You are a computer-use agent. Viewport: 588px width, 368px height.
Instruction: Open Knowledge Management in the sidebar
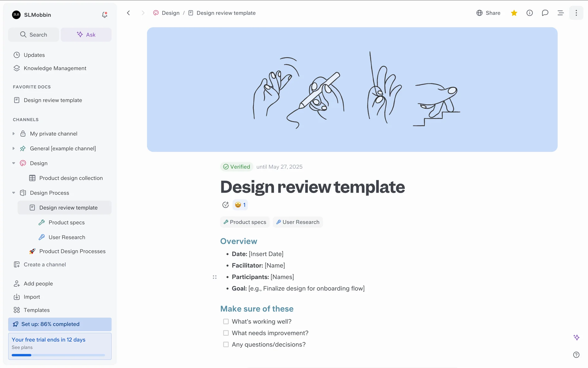(x=55, y=68)
